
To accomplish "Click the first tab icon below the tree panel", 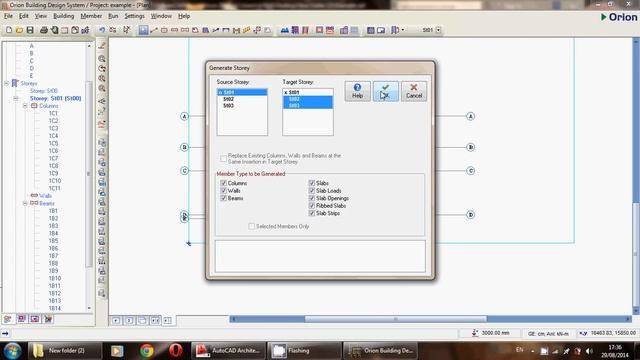I will tap(8, 319).
